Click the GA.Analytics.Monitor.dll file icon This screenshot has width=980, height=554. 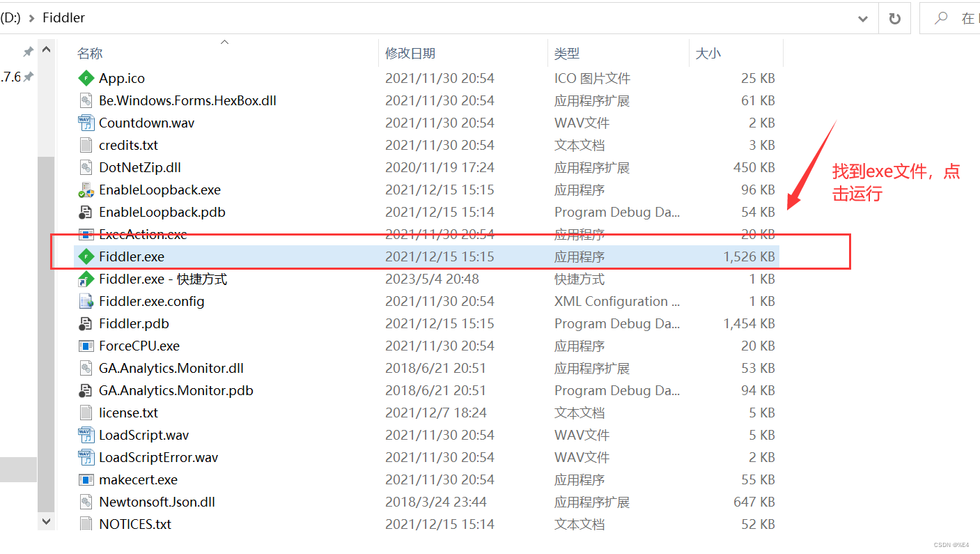(86, 368)
